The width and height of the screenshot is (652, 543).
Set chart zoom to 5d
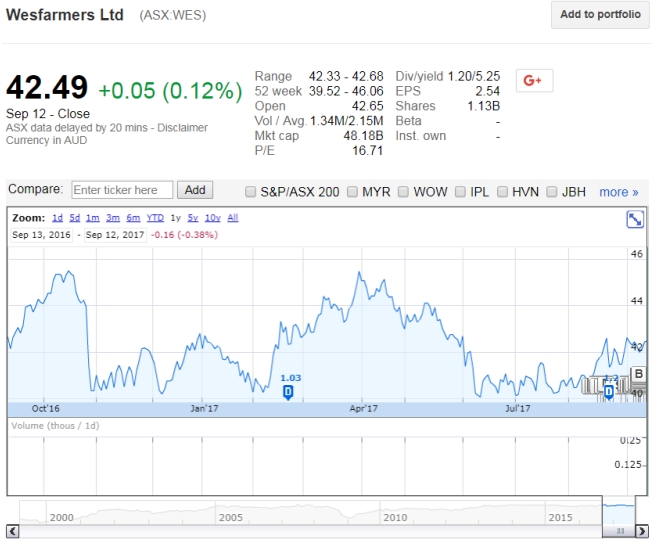click(x=74, y=218)
